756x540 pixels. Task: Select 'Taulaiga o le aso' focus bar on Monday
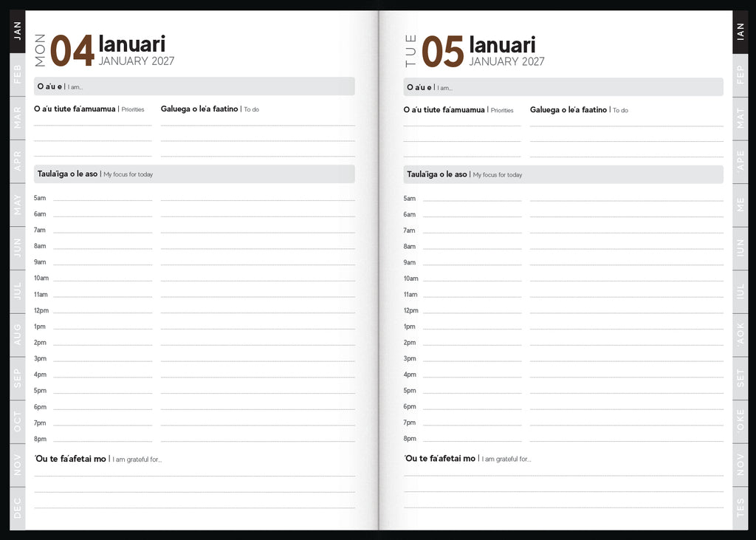pos(194,174)
